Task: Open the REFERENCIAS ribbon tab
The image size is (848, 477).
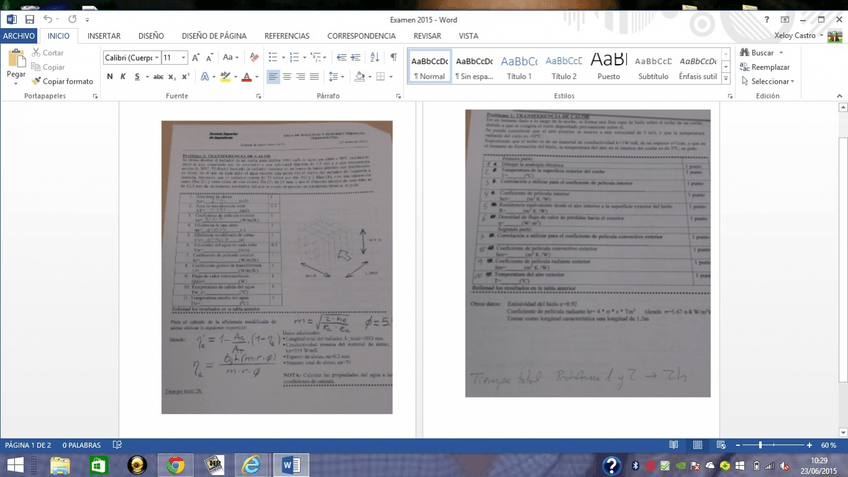Action: pos(287,35)
